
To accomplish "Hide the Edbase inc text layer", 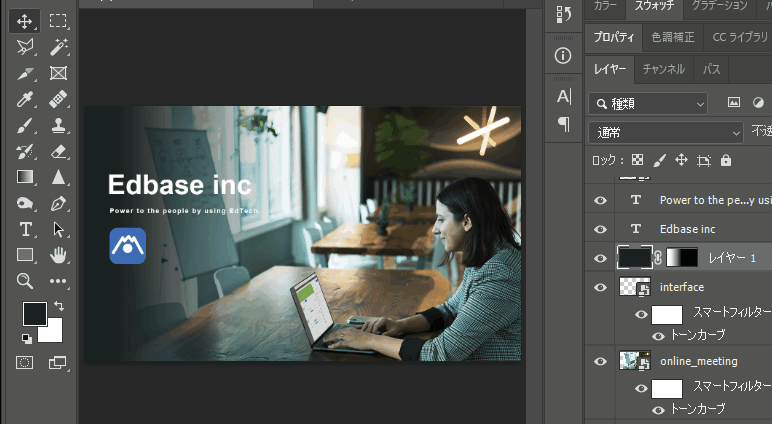I will click(600, 229).
